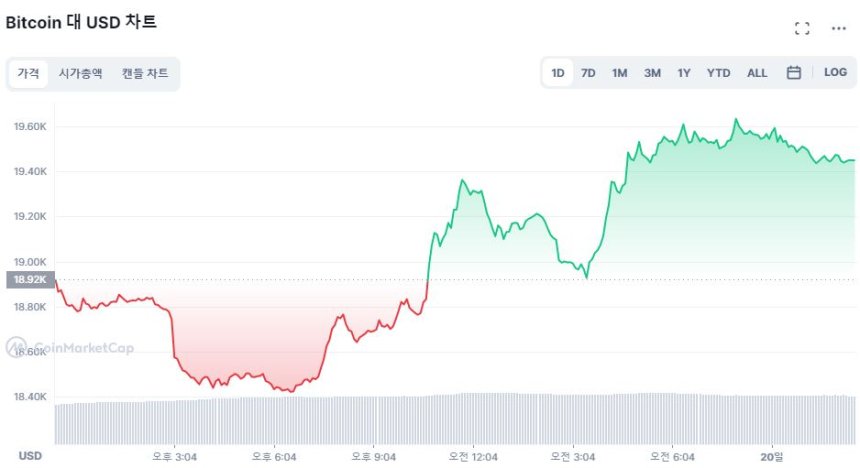The width and height of the screenshot is (860, 468).
Task: Click the 오후 6:04 time axis label
Action: coord(274,456)
